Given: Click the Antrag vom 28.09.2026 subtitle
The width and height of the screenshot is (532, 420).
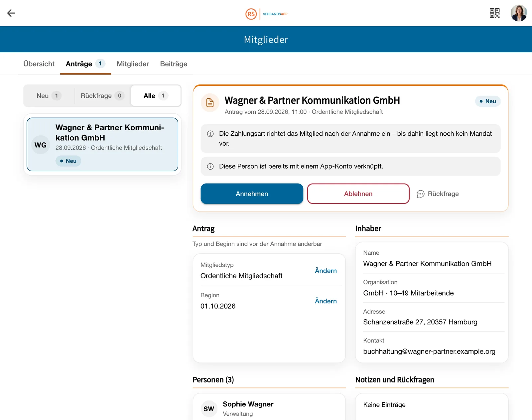Looking at the screenshot, I should 304,112.
